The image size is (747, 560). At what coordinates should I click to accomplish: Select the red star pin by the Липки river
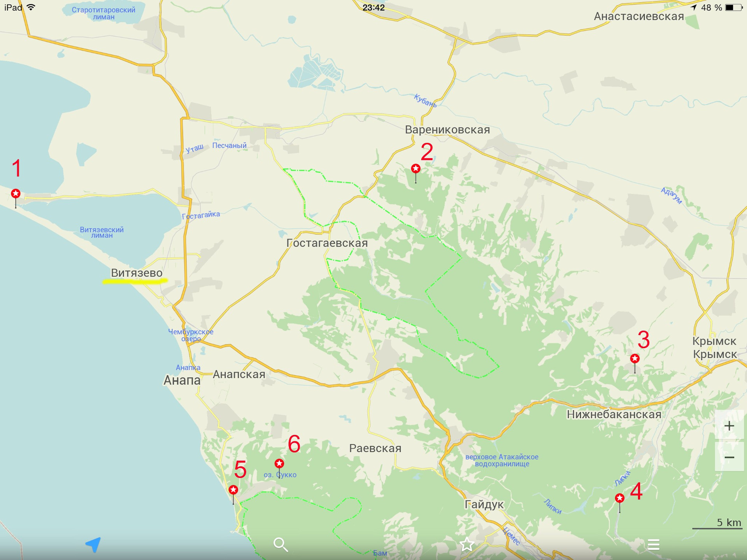click(619, 498)
